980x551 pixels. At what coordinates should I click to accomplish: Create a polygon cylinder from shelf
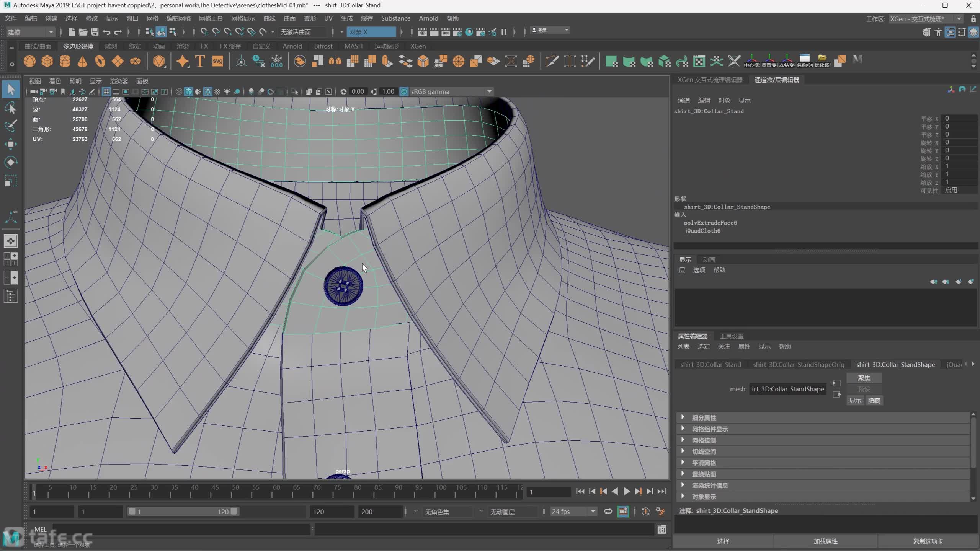tap(65, 61)
